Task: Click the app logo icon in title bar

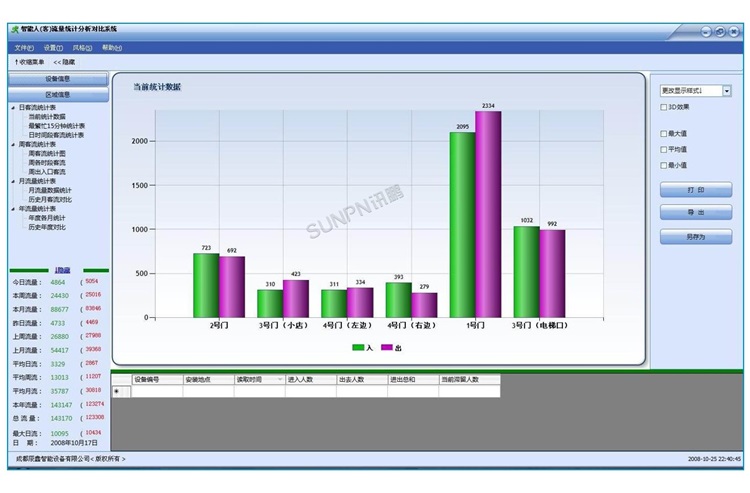Action: pos(14,31)
